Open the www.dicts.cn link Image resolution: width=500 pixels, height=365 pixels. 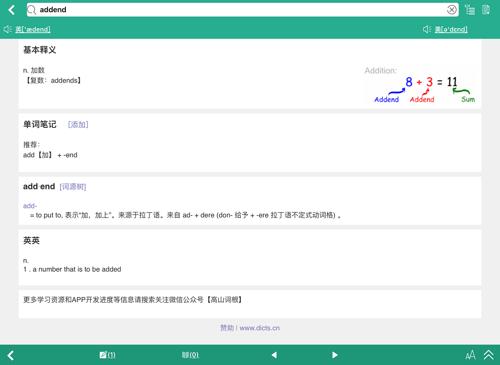coord(259,328)
